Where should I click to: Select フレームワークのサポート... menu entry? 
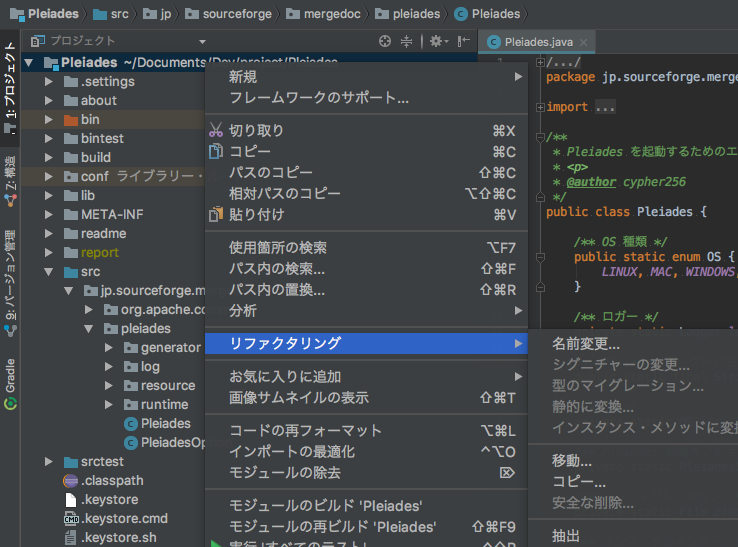366,98
